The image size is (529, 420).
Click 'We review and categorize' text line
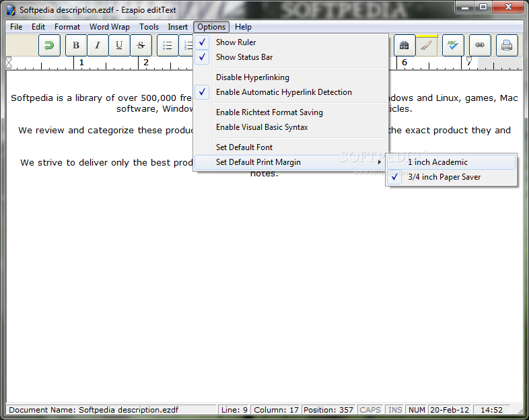105,130
